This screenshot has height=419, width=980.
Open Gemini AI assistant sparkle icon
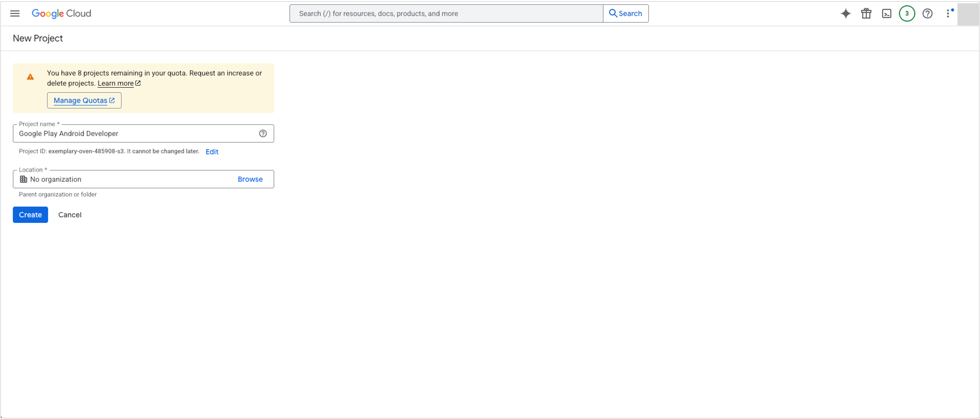point(845,13)
